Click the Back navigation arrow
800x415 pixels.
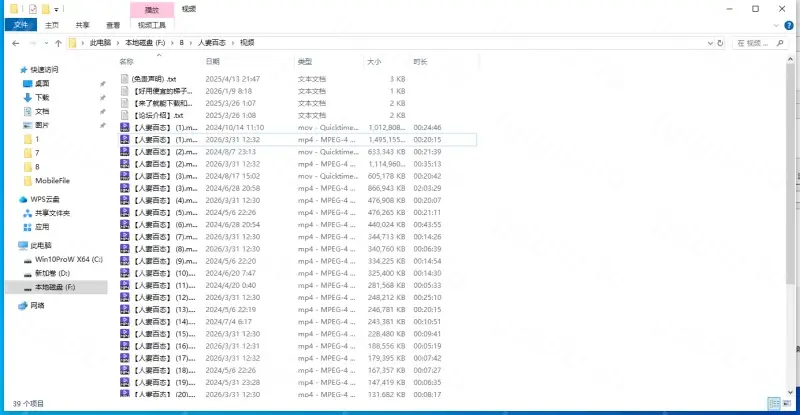pyautogui.click(x=15, y=43)
